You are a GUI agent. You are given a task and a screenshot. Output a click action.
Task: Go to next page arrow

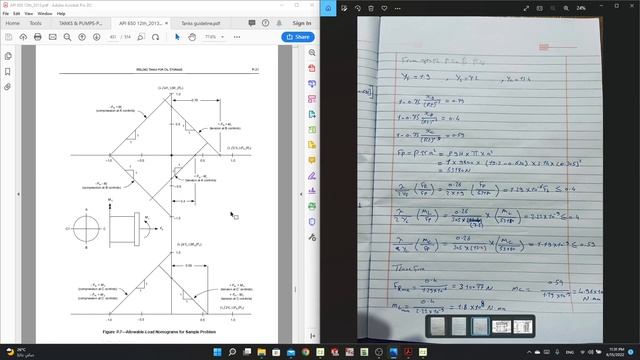click(96, 37)
